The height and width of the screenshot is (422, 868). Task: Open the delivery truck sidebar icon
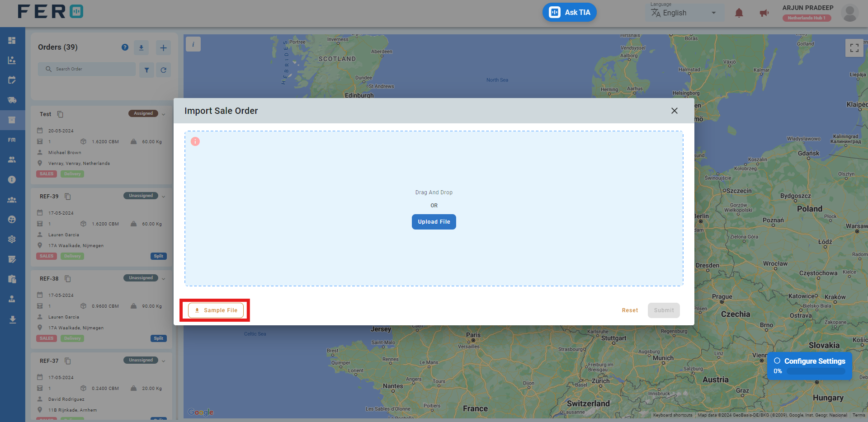pyautogui.click(x=12, y=100)
